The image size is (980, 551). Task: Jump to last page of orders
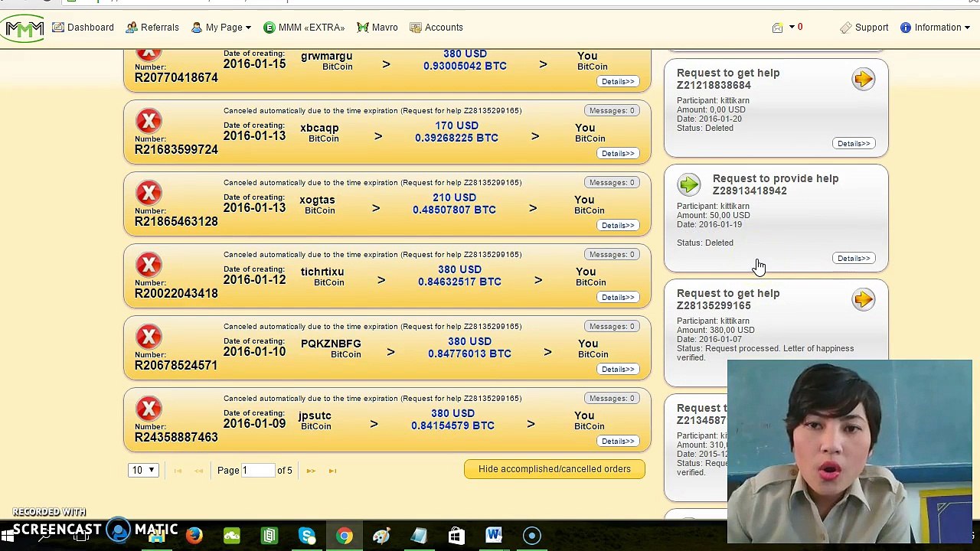(x=332, y=471)
